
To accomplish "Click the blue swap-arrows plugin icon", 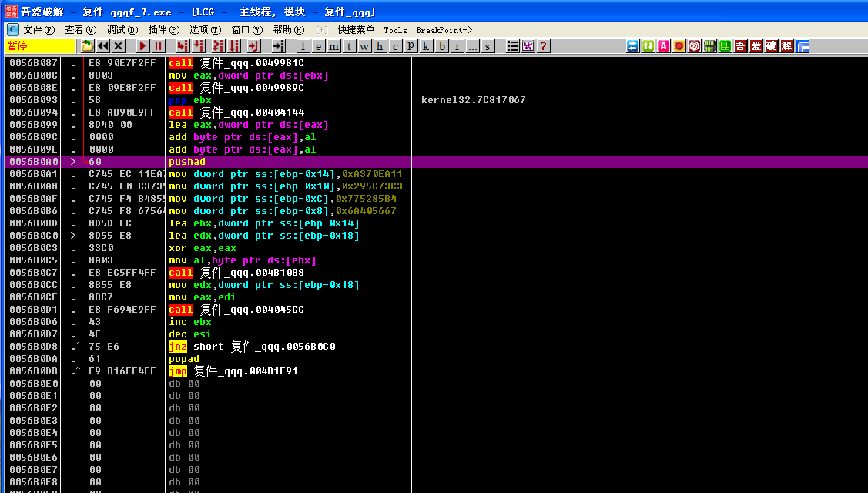I will (633, 46).
